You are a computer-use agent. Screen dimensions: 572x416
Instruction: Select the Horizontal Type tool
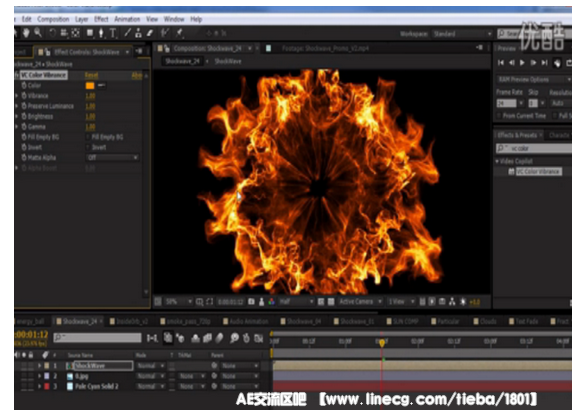113,33
